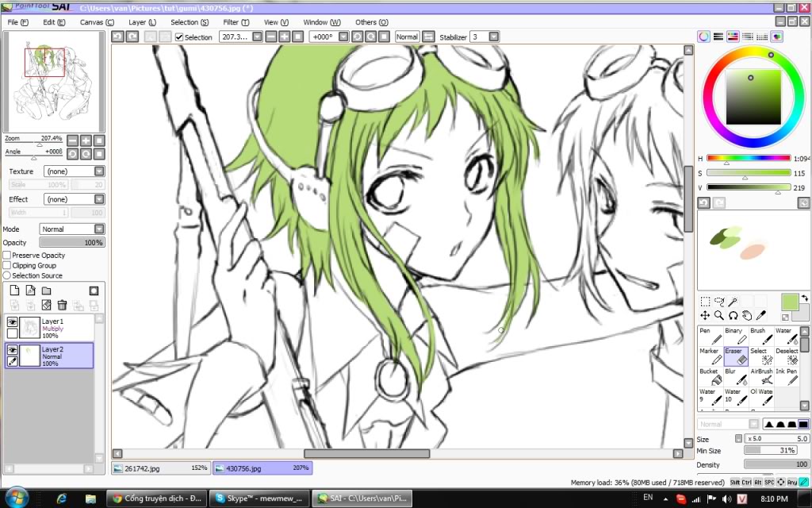Open the Windows Start menu
The image size is (812, 508).
pyautogui.click(x=17, y=498)
